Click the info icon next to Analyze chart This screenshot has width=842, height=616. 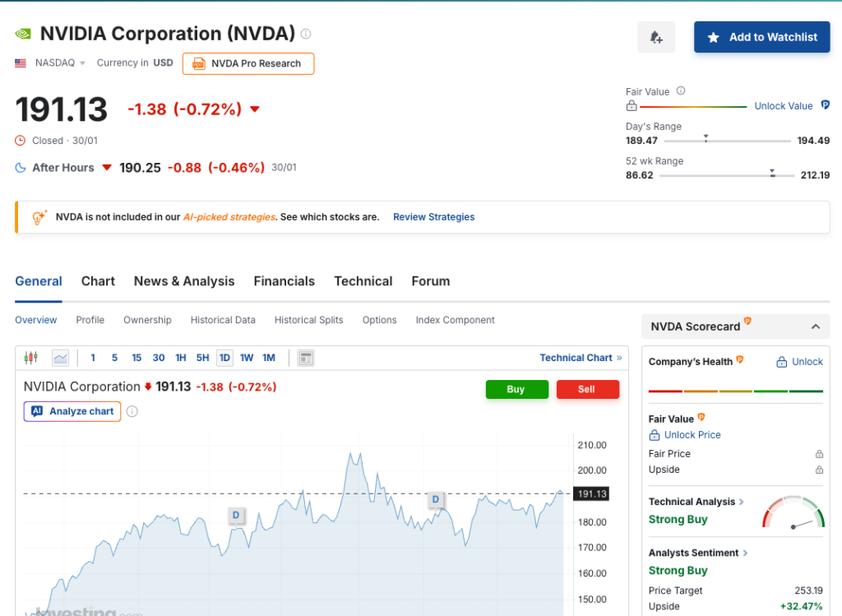pos(132,411)
